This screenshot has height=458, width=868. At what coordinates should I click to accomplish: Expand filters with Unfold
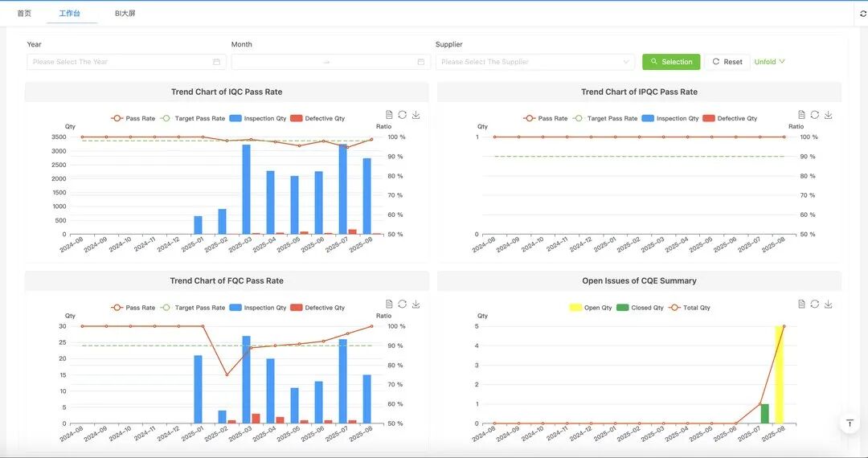pyautogui.click(x=769, y=62)
